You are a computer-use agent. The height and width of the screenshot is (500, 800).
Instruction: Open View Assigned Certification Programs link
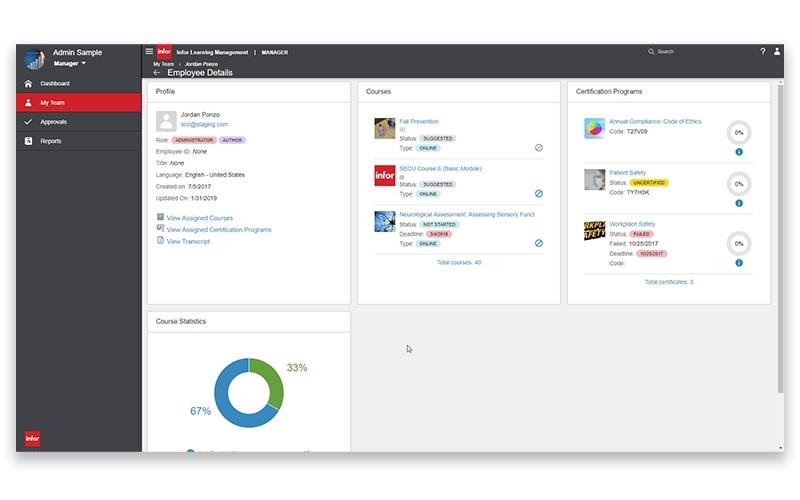(x=219, y=230)
